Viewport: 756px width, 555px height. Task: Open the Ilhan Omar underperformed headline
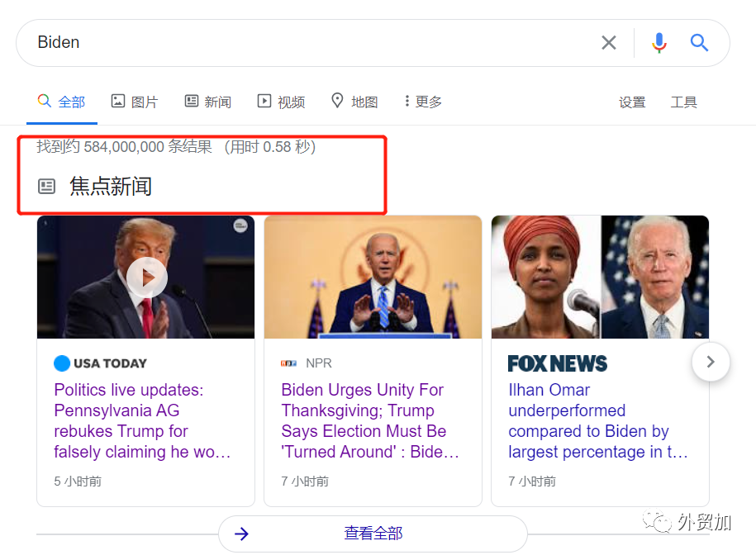(598, 420)
